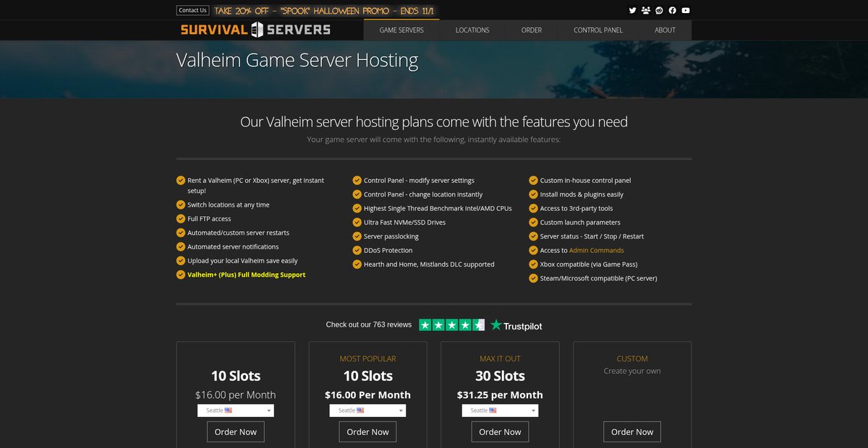Click checkmark icon beside DDoS Protection

pyautogui.click(x=357, y=251)
